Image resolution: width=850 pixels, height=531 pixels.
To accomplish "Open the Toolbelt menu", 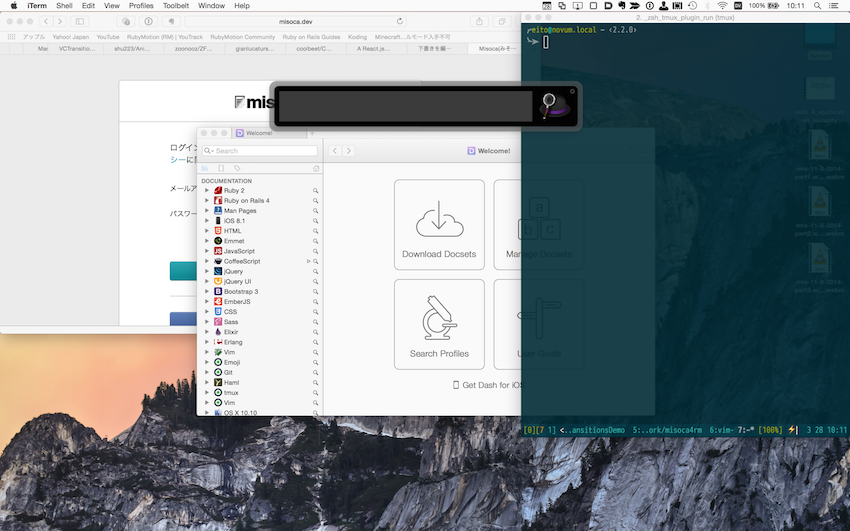I will (176, 5).
